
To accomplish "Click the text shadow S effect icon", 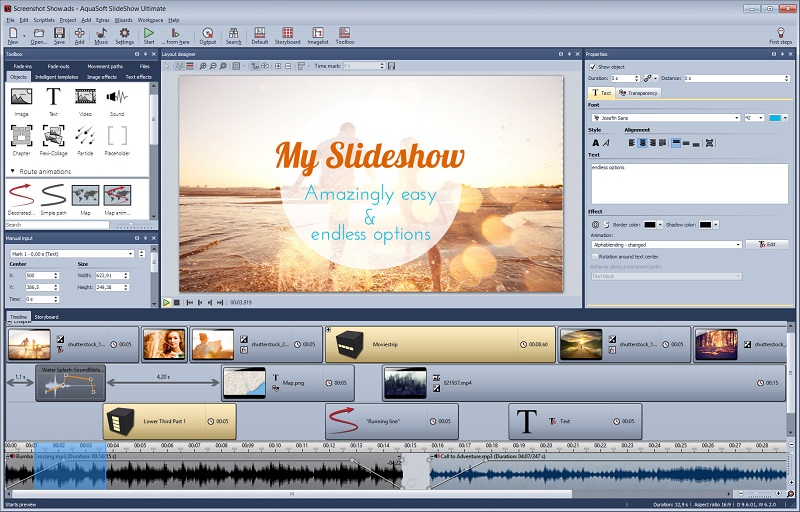I will pyautogui.click(x=607, y=225).
